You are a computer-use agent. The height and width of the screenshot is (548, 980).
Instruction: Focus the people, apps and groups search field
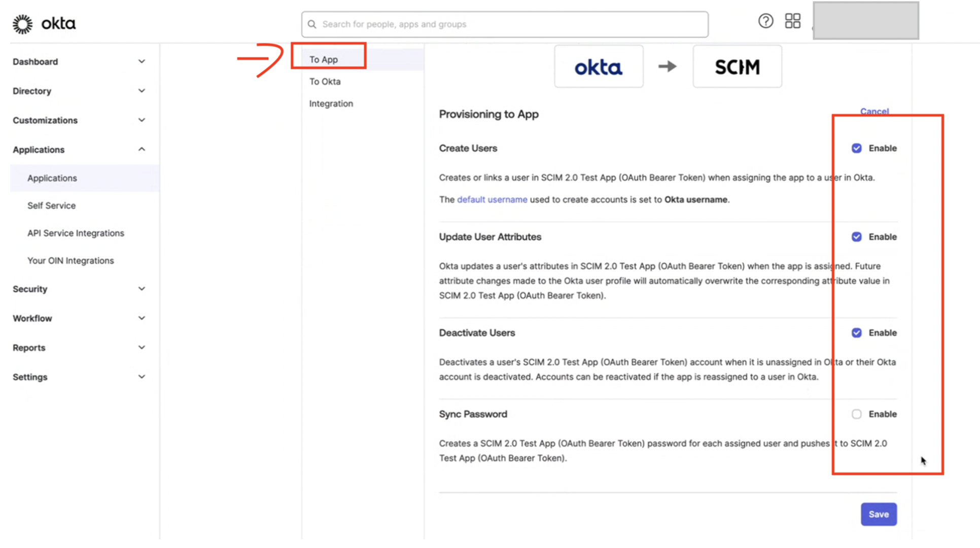click(505, 24)
